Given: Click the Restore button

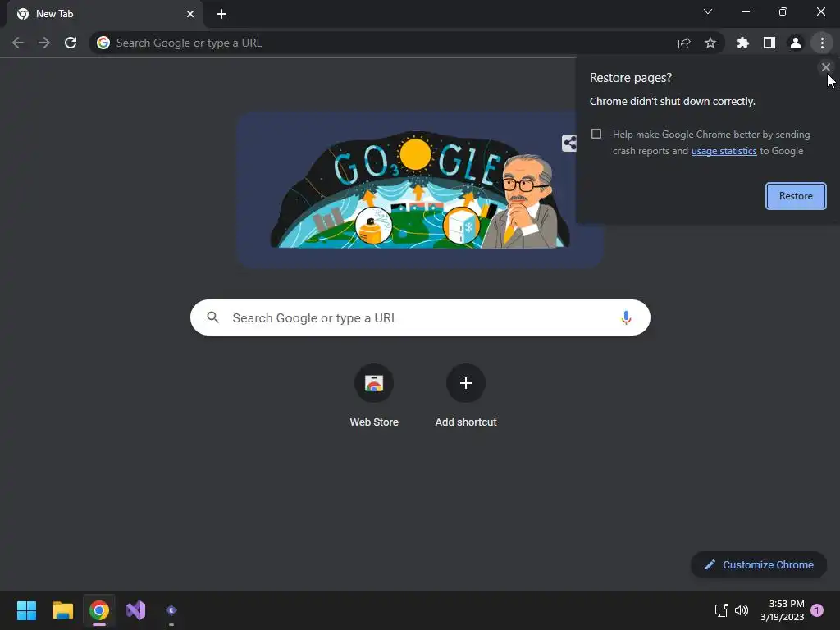Looking at the screenshot, I should click(796, 196).
